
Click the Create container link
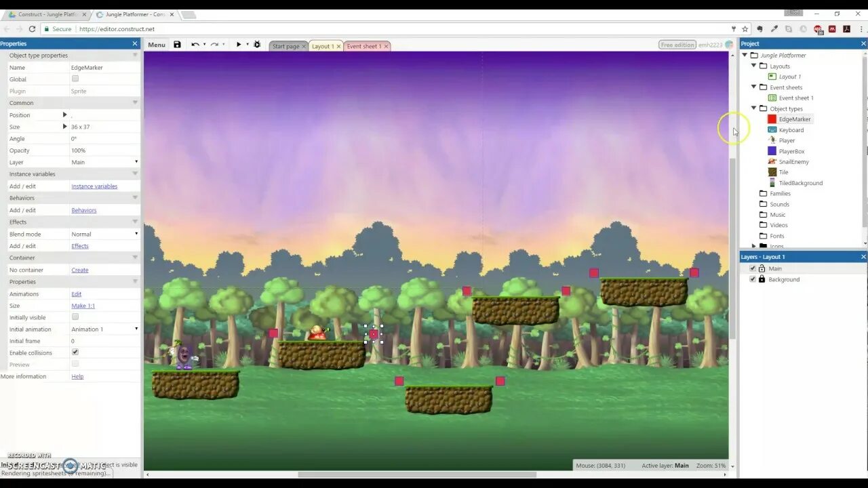80,270
